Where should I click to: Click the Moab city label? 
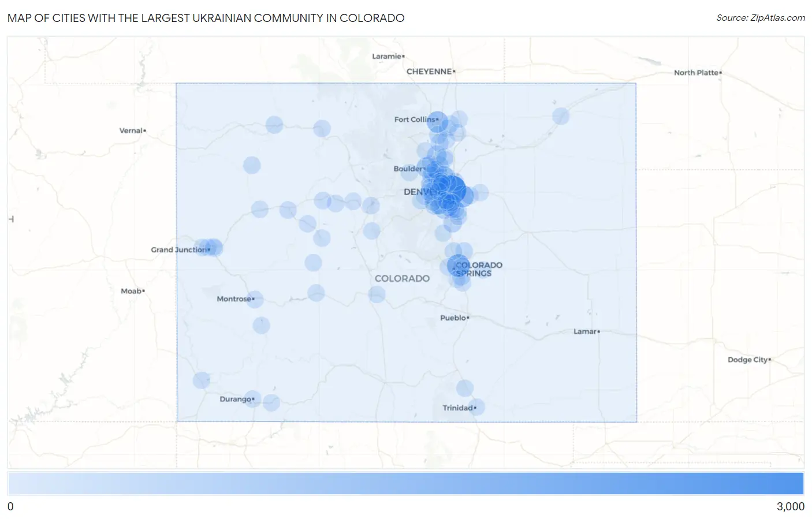point(132,292)
